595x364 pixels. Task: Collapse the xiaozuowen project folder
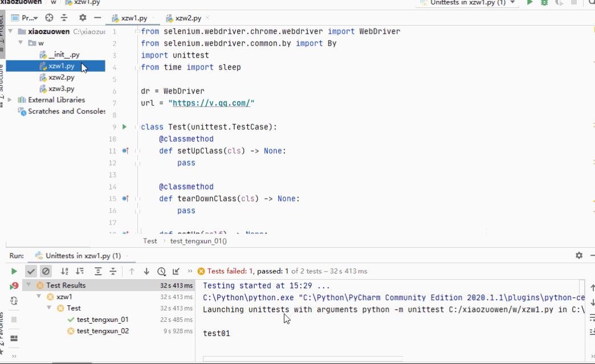[11, 31]
